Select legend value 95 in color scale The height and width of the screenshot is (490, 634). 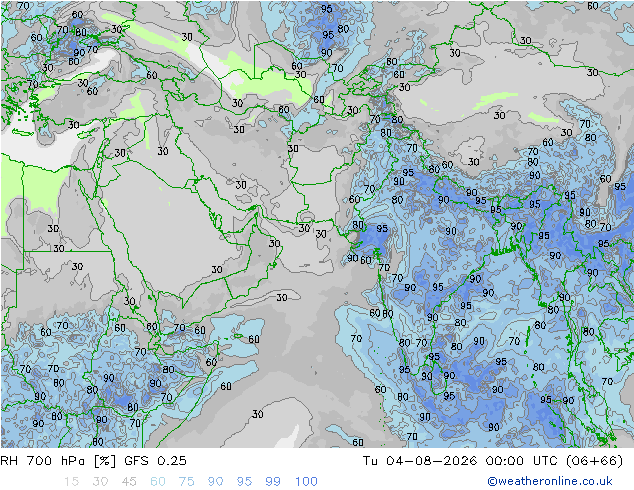tap(244, 482)
